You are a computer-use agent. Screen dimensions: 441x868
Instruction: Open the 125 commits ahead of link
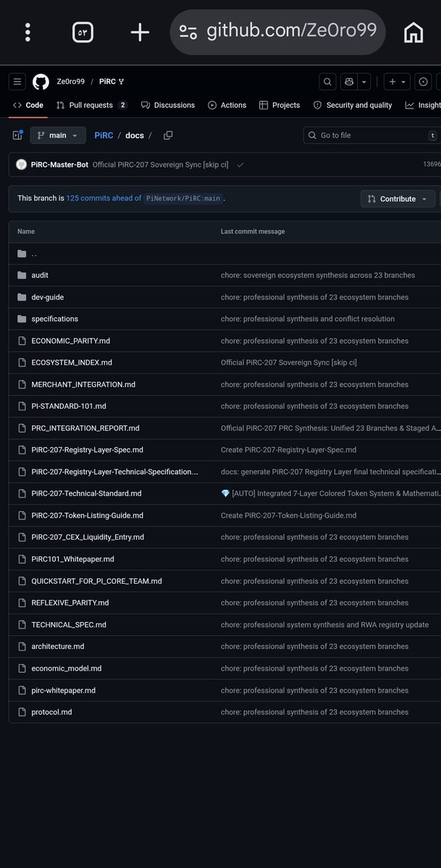pyautogui.click(x=104, y=198)
